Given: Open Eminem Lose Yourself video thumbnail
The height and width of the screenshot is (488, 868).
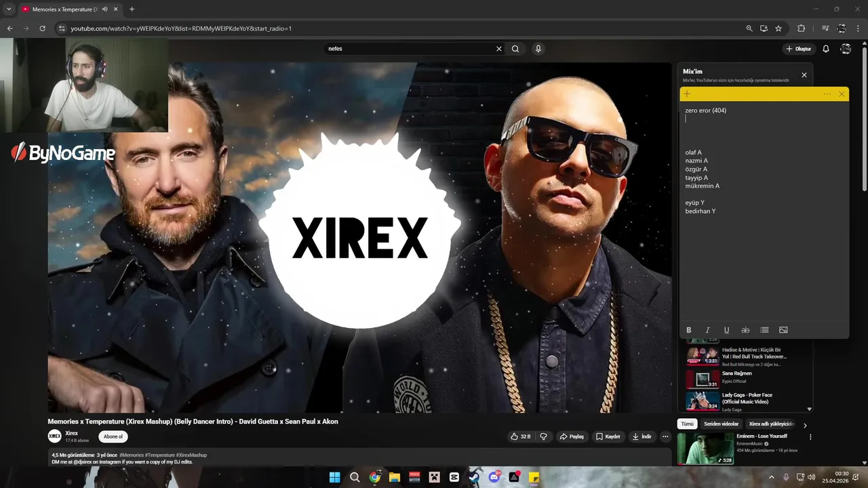Looking at the screenshot, I should [705, 449].
